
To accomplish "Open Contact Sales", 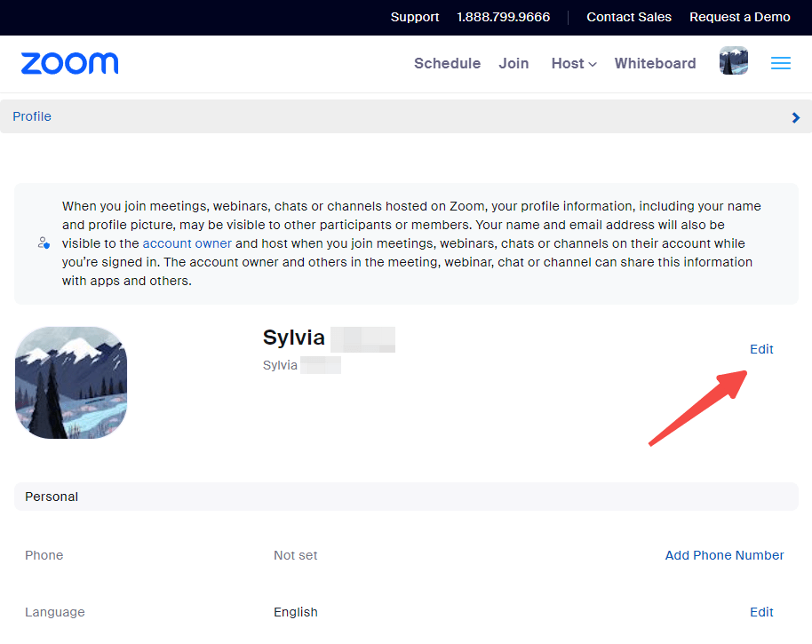I will (x=629, y=17).
